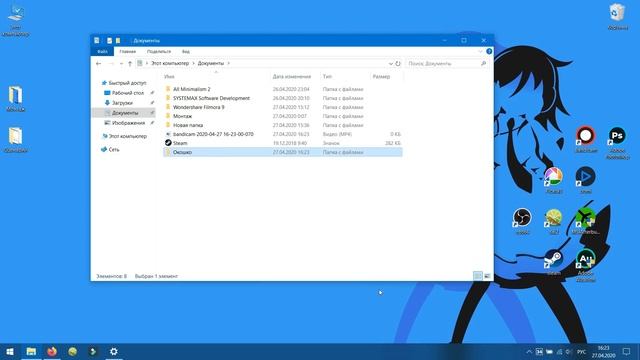Select Изображения in navigation pane
640x360 pixels.
[128, 123]
